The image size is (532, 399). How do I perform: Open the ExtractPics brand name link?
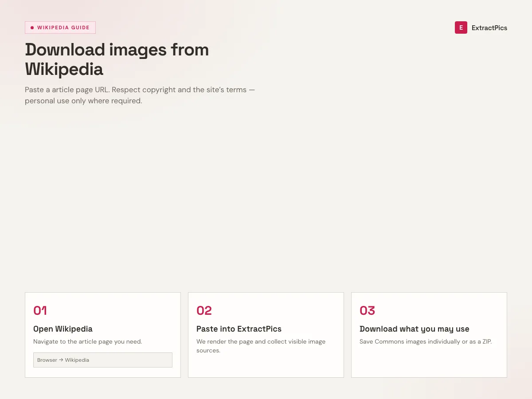[x=489, y=28]
